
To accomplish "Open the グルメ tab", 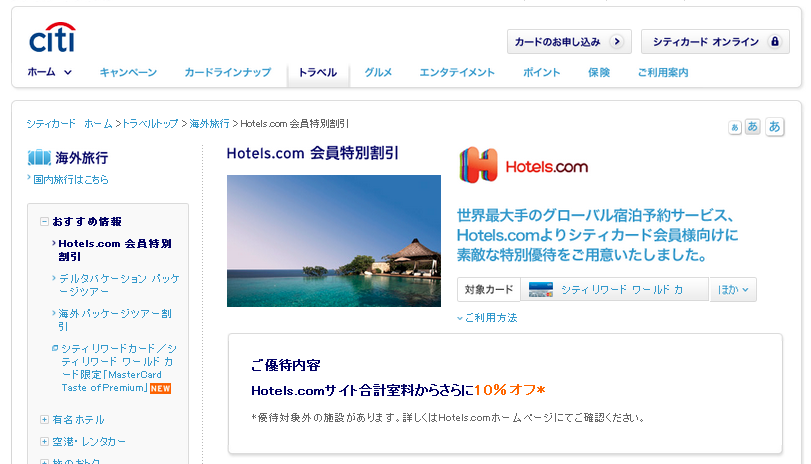I will [378, 72].
